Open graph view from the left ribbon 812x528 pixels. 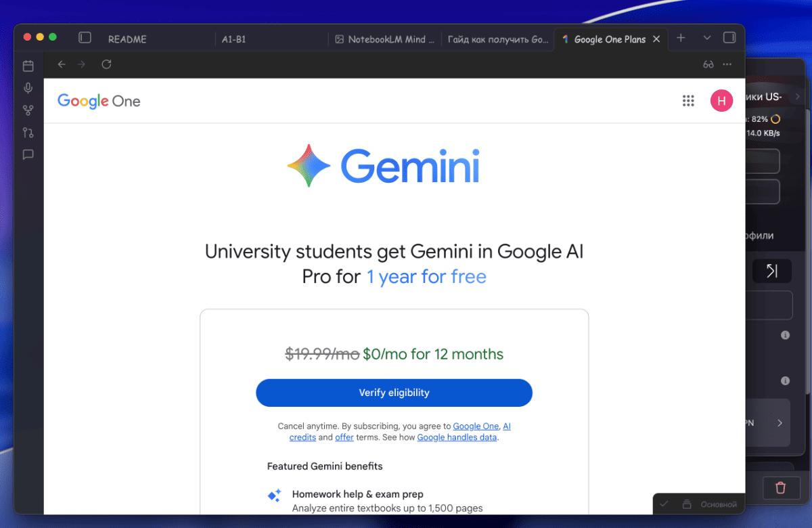coord(28,110)
